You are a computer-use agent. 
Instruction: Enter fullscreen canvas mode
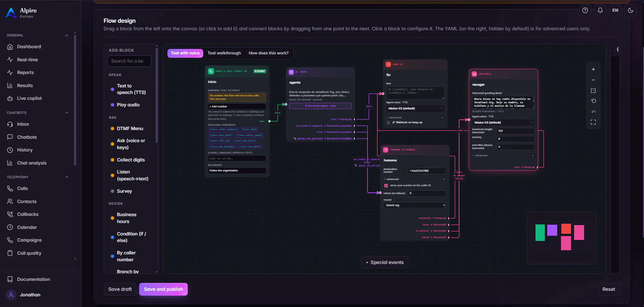(593, 122)
